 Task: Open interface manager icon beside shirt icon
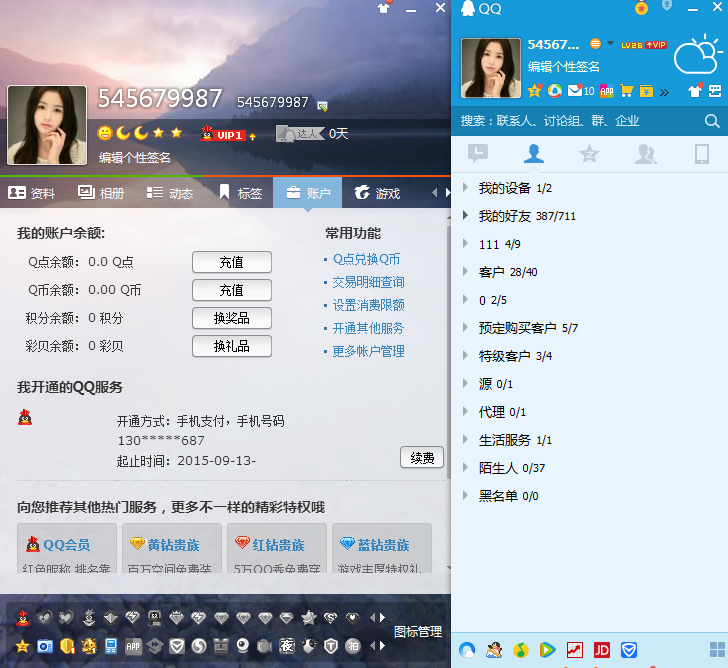click(x=715, y=91)
